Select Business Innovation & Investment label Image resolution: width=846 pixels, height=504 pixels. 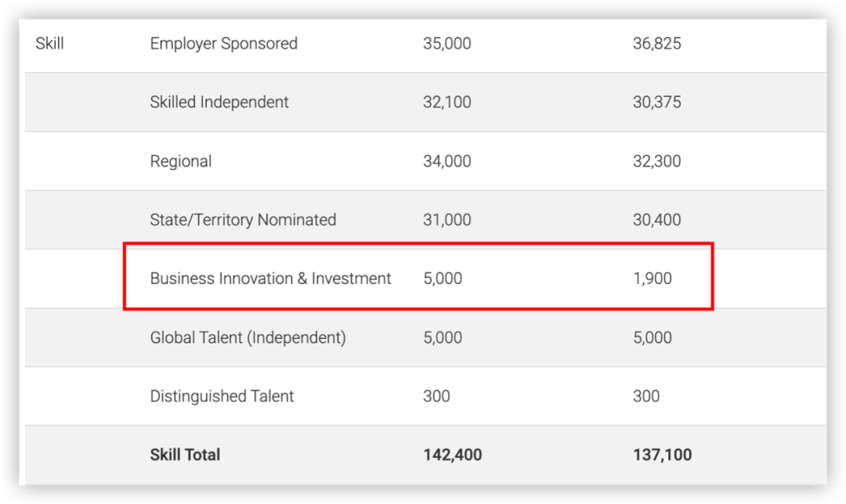coord(270,279)
